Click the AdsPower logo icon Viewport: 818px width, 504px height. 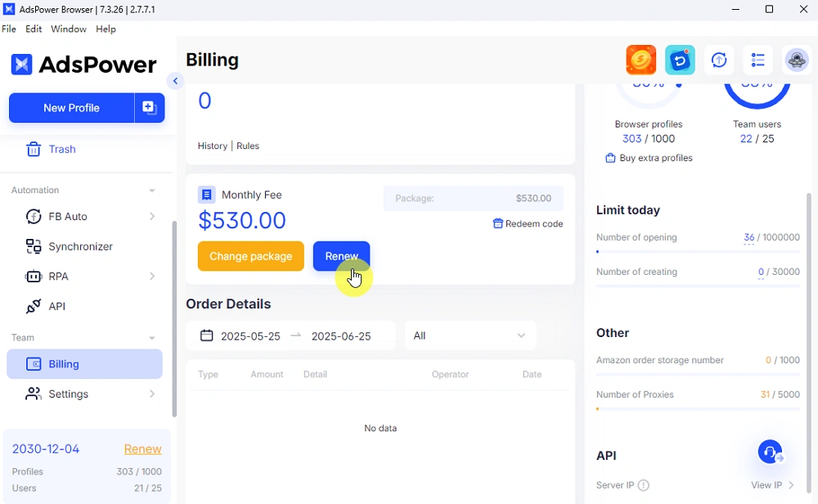pos(21,65)
